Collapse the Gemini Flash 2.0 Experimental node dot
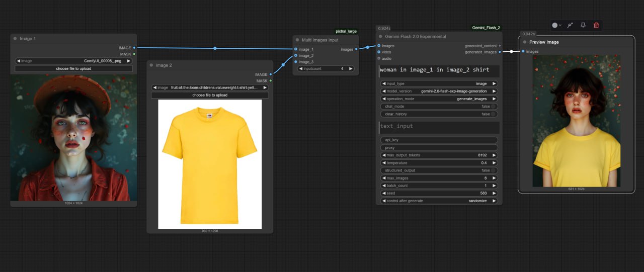Image resolution: width=644 pixels, height=272 pixels. tap(381, 37)
